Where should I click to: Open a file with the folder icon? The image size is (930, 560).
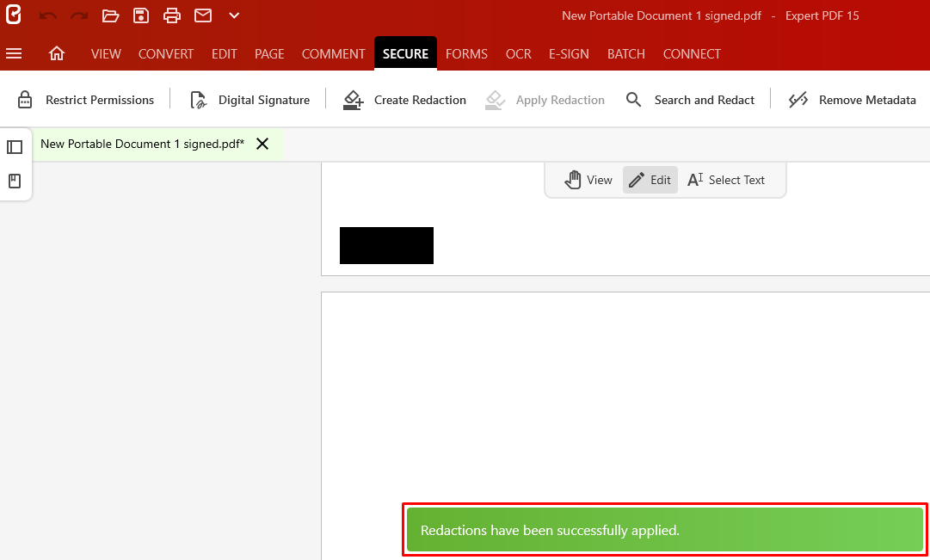110,15
